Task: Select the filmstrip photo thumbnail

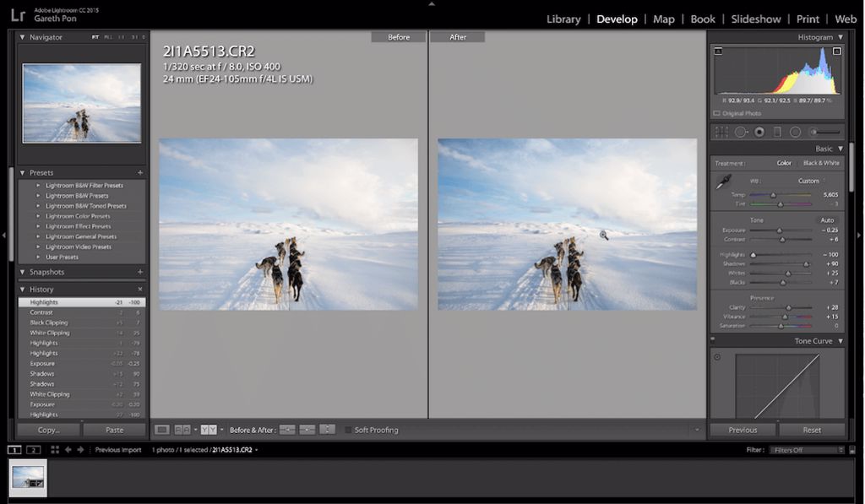Action: coord(28,478)
